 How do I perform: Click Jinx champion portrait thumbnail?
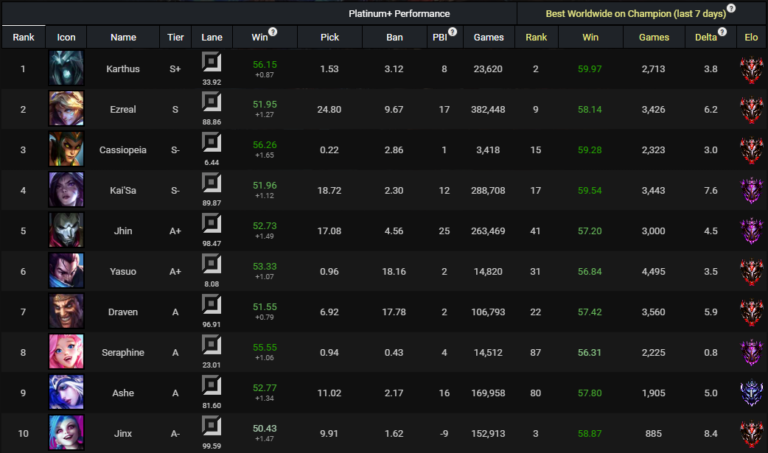(x=66, y=433)
